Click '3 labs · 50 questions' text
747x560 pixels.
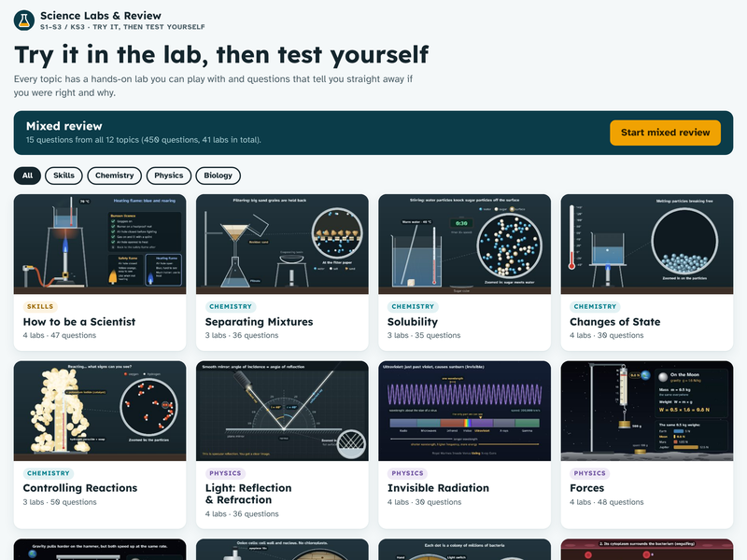click(x=60, y=502)
